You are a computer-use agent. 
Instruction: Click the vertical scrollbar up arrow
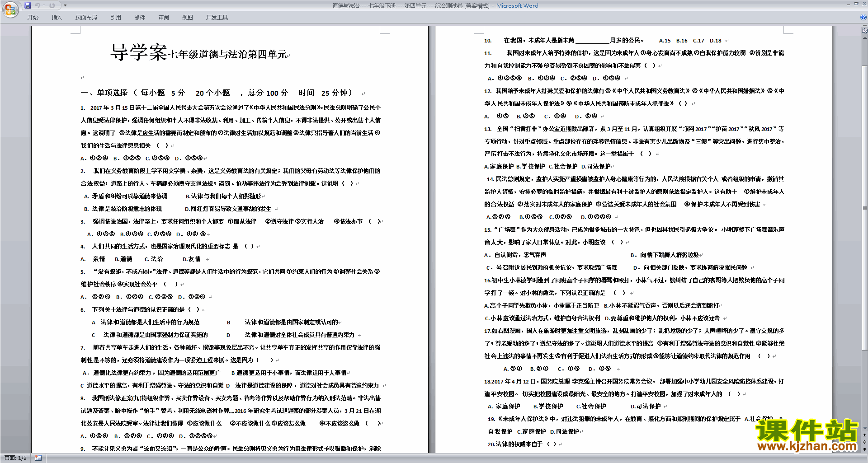coord(864,38)
